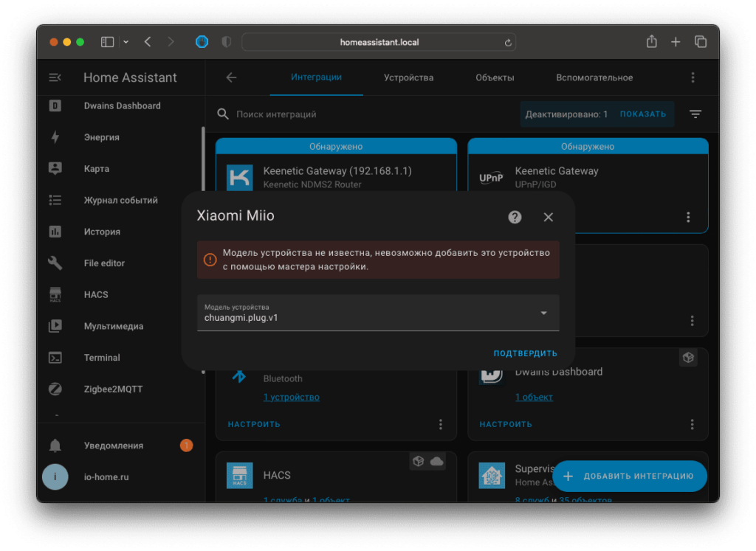Open overflow menu in top tab bar
This screenshot has width=756, height=551.
pos(693,77)
